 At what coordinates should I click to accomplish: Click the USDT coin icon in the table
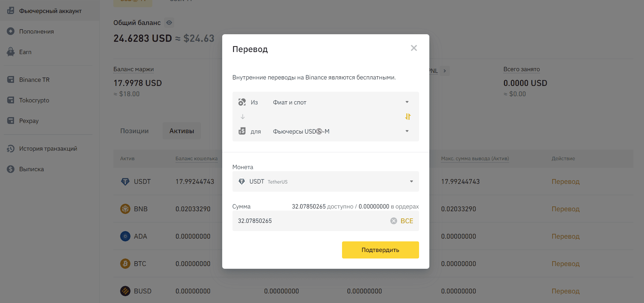tap(125, 181)
